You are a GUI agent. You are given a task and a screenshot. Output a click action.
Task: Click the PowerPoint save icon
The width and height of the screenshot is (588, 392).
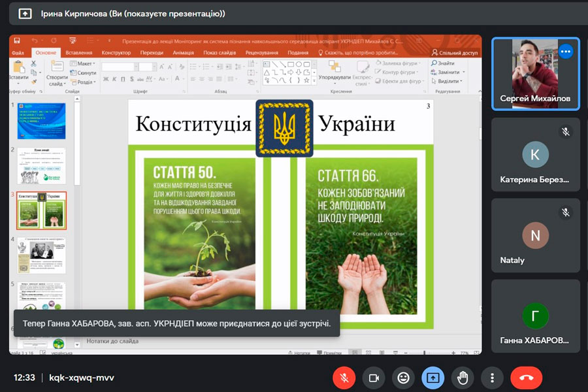pos(17,41)
